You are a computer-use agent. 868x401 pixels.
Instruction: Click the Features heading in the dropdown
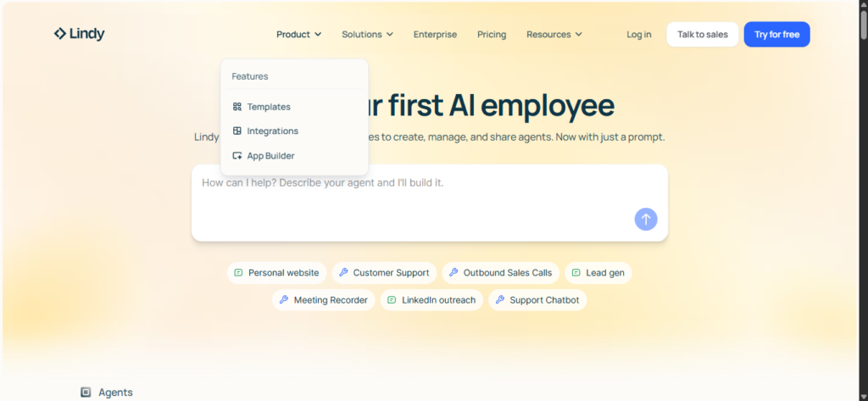[x=250, y=76]
